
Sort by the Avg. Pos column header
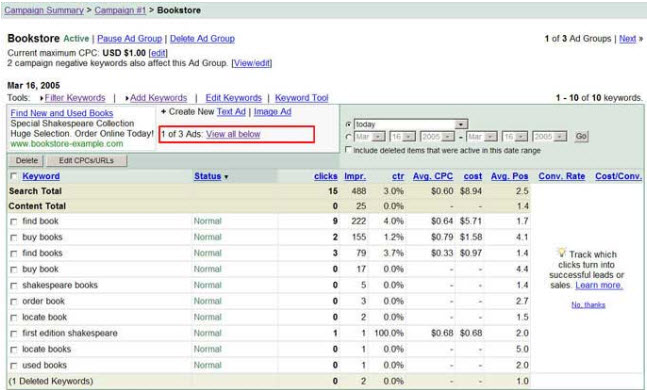point(510,176)
